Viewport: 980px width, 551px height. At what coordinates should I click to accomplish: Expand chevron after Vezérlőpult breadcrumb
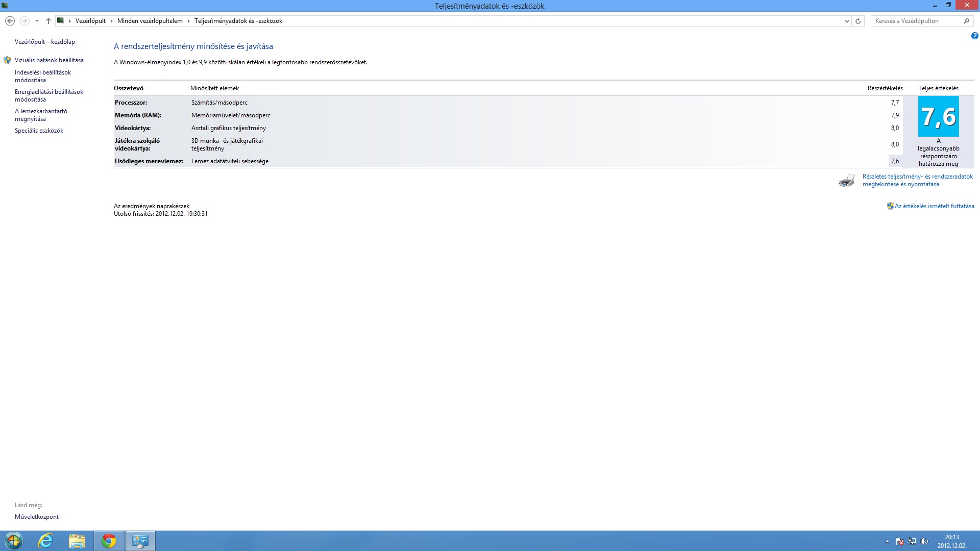pyautogui.click(x=111, y=21)
